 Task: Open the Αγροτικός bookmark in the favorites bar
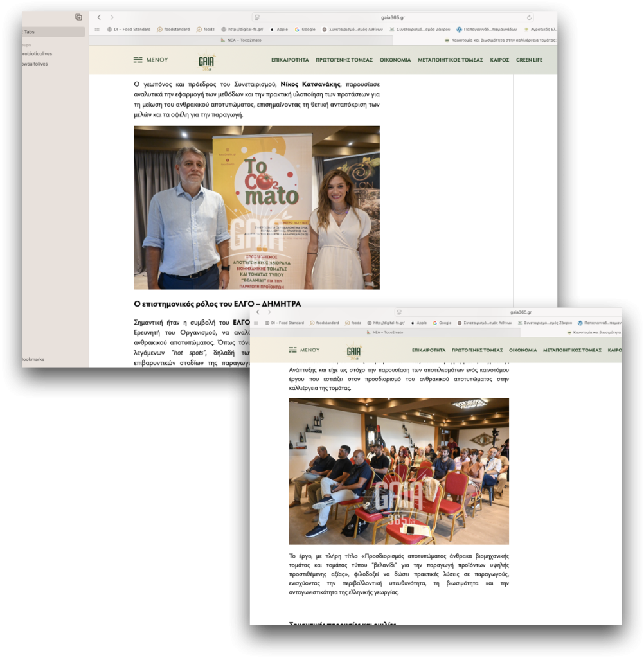(x=540, y=29)
